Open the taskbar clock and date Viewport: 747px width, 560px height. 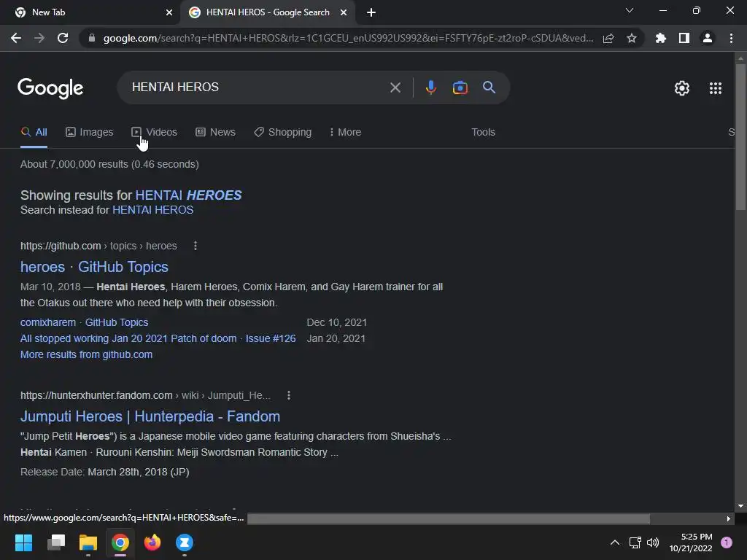click(690, 542)
